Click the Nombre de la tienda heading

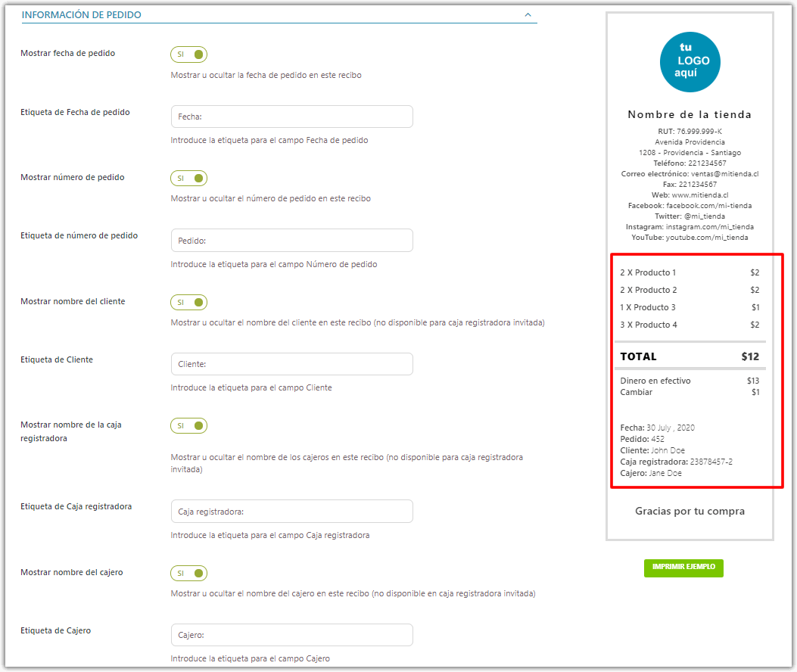[x=690, y=115]
